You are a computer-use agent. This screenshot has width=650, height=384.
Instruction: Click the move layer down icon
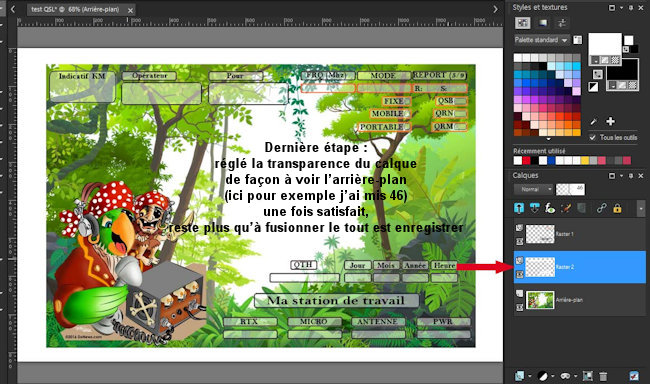535,208
